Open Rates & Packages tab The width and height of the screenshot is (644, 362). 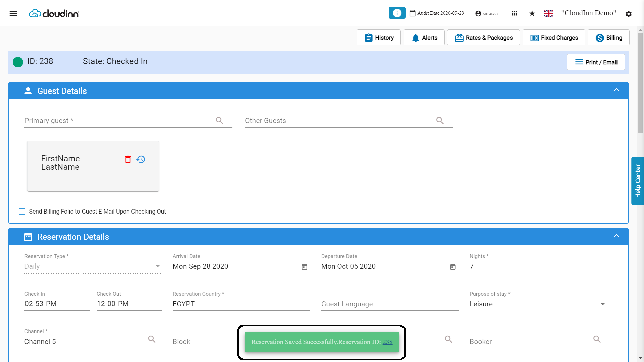coord(483,38)
